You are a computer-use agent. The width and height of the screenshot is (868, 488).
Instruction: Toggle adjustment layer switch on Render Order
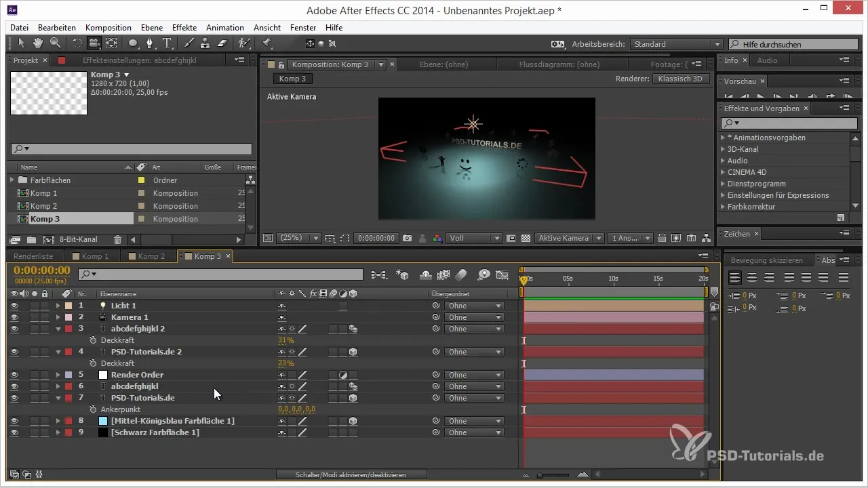(x=343, y=375)
